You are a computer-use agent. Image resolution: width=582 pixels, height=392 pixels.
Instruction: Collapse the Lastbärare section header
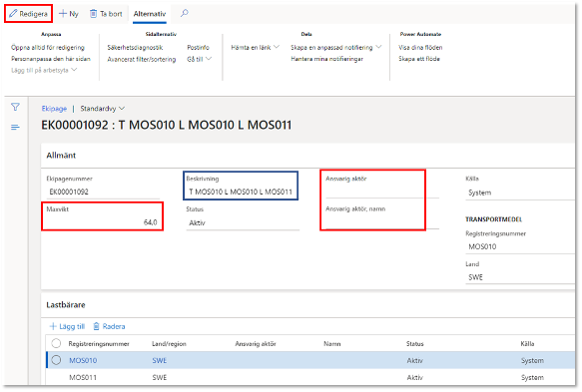[x=66, y=305]
